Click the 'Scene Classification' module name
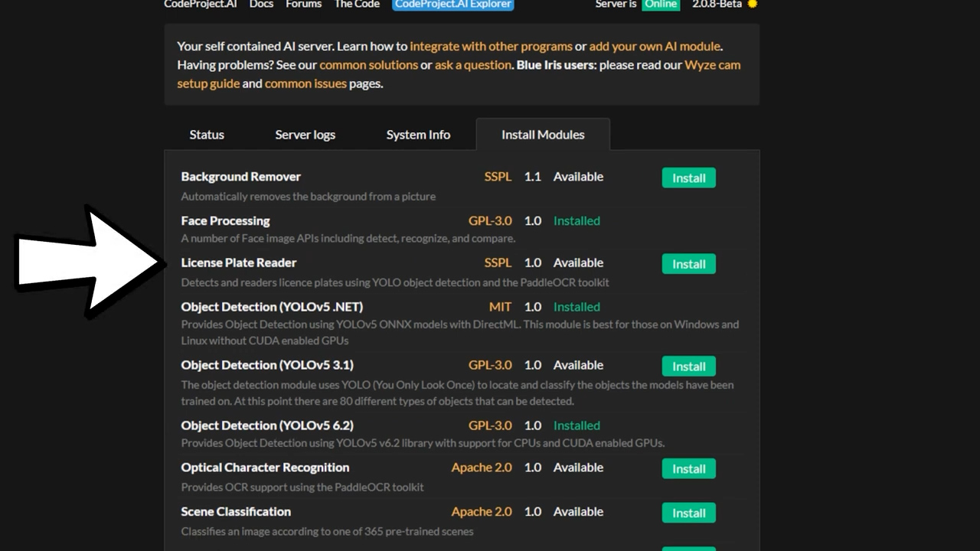Screen dimensions: 980x551 [236, 512]
